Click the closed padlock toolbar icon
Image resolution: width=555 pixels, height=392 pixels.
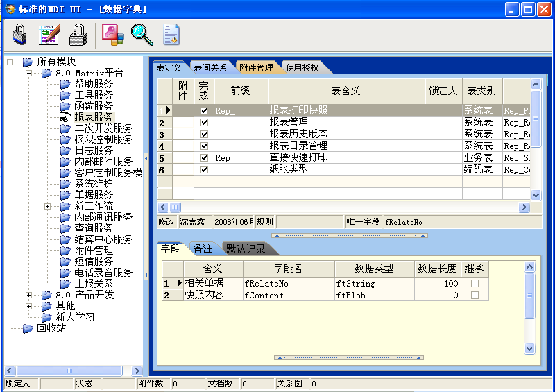click(19, 34)
